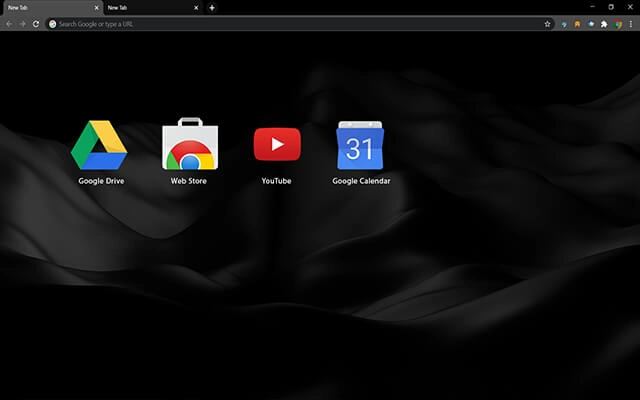Click the Google Drive label text
This screenshot has width=640, height=400.
point(101,181)
